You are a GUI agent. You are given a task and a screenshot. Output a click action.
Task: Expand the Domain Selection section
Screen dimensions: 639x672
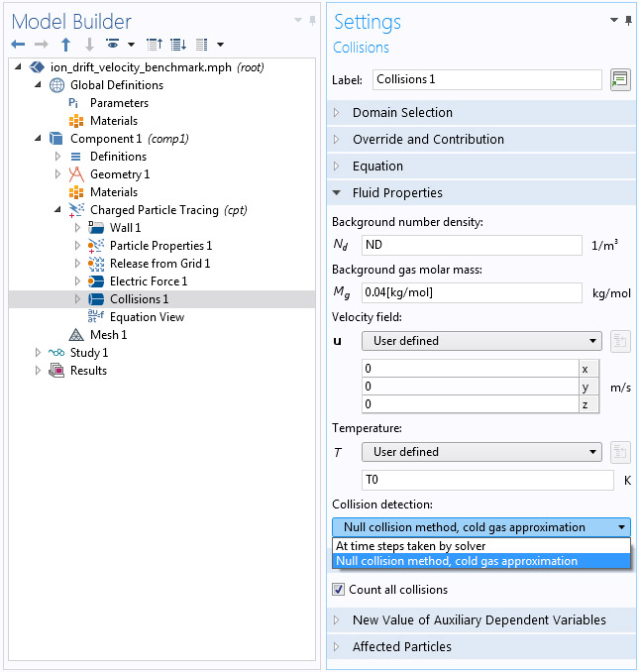coord(402,113)
